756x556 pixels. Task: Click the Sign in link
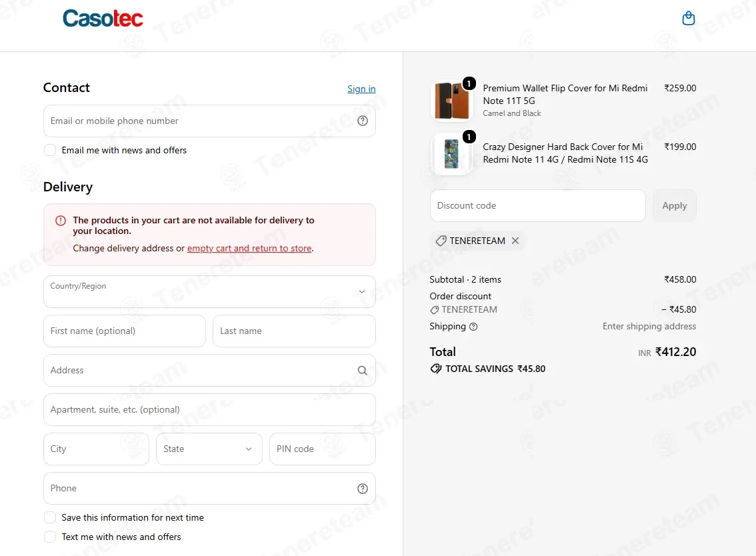point(361,89)
